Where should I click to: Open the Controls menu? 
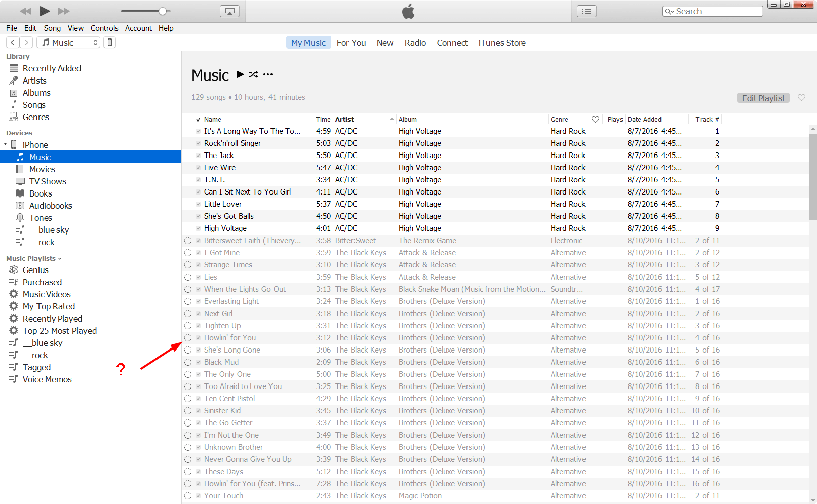coord(104,28)
